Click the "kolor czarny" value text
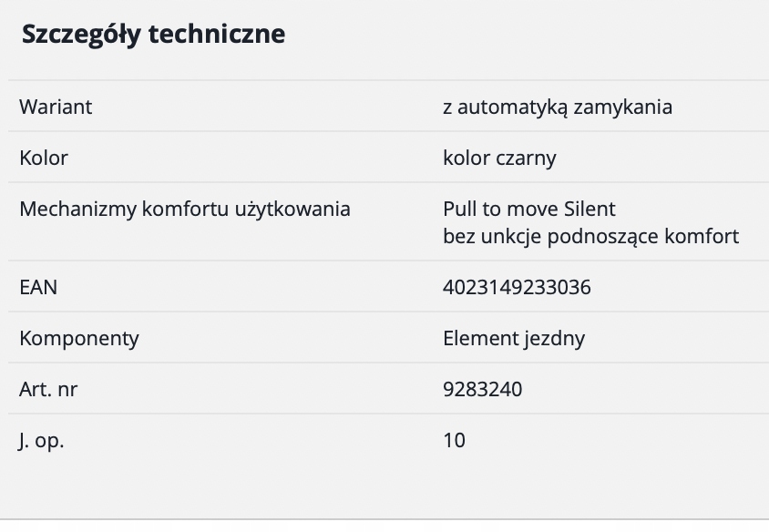The width and height of the screenshot is (769, 532). (x=499, y=158)
